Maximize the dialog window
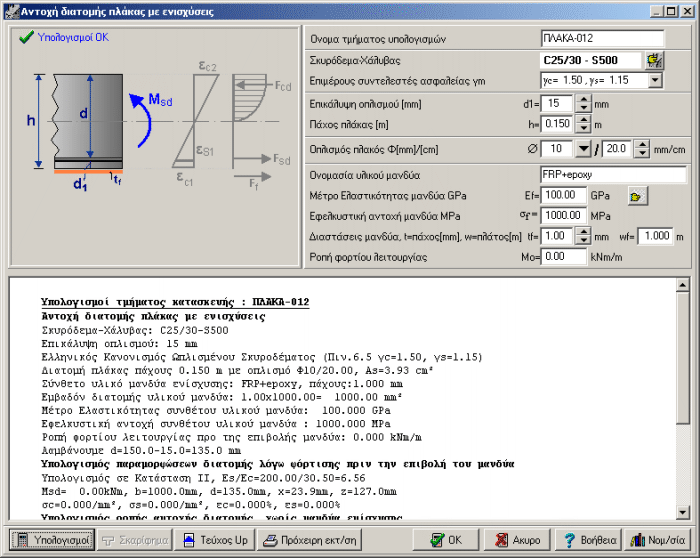Image resolution: width=700 pixels, height=558 pixels. tap(671, 11)
